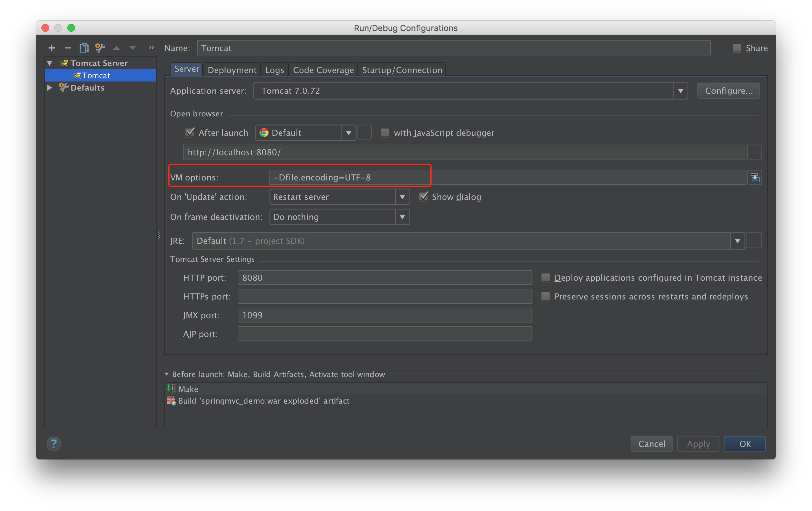Click the move configuration up arrow

[x=116, y=48]
